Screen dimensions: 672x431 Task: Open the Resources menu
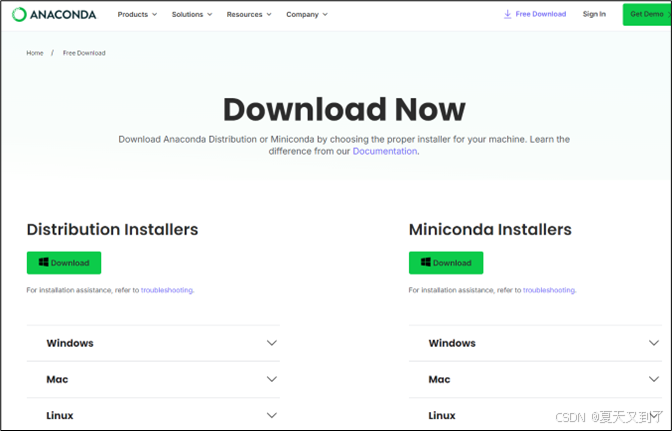(x=249, y=15)
